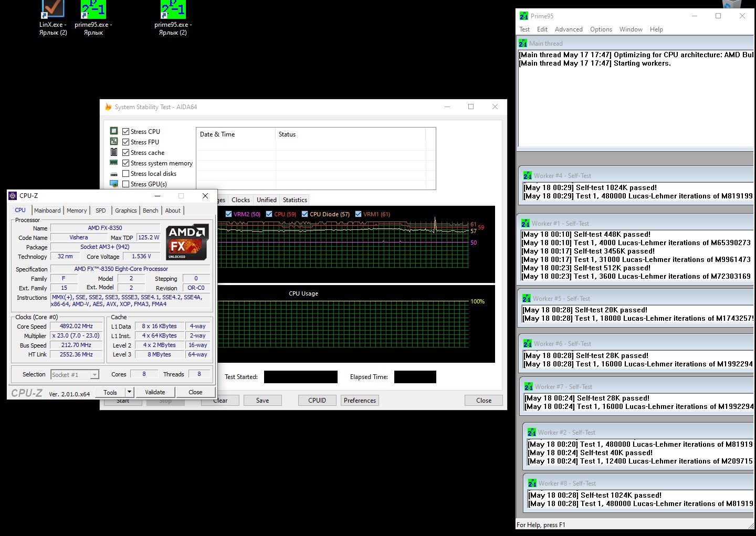Image resolution: width=756 pixels, height=536 pixels.
Task: Uncheck the Stress CPU checkbox
Action: click(x=126, y=131)
